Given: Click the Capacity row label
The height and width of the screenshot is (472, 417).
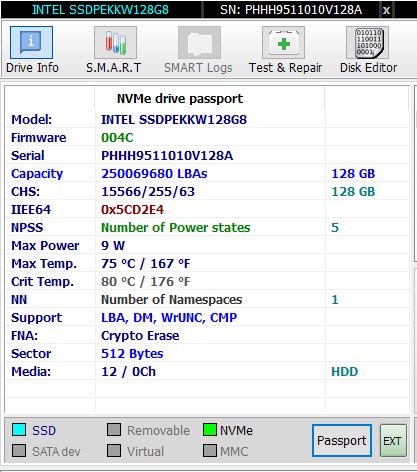Looking at the screenshot, I should tap(37, 174).
